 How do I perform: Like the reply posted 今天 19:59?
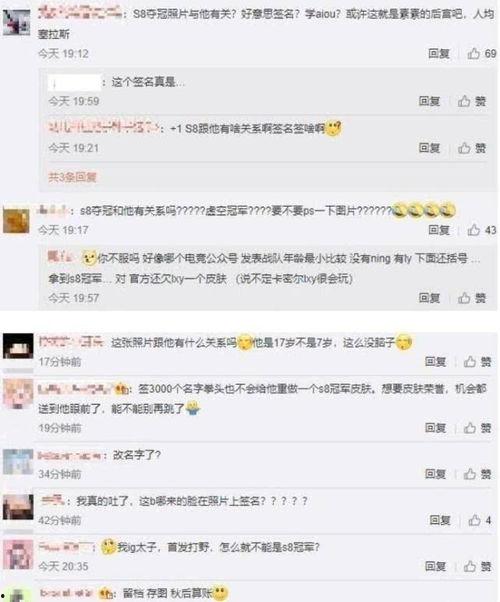(x=472, y=101)
